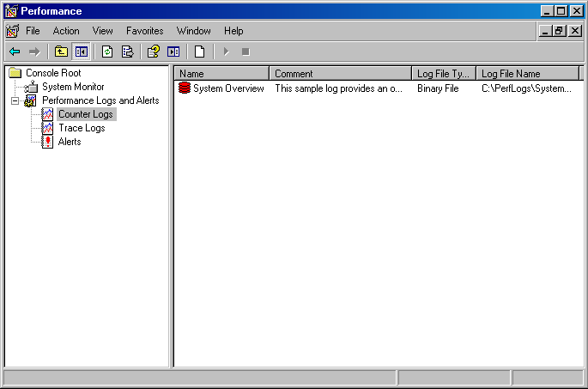Open the Window menu
This screenshot has height=389, width=588.
[193, 31]
